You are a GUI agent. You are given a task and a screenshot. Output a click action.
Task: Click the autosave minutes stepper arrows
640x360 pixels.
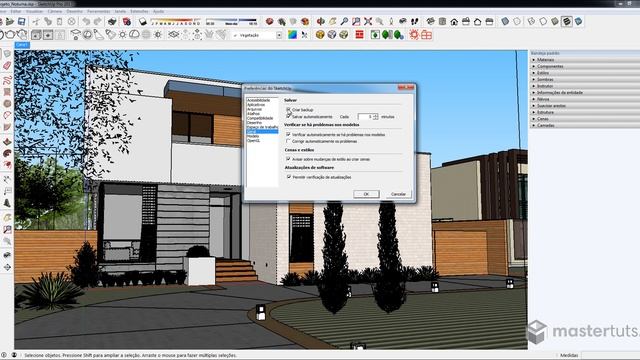tap(376, 117)
